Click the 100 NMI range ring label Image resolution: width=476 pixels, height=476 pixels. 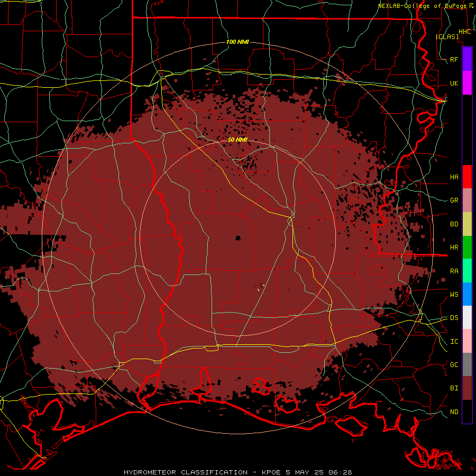[x=237, y=42]
